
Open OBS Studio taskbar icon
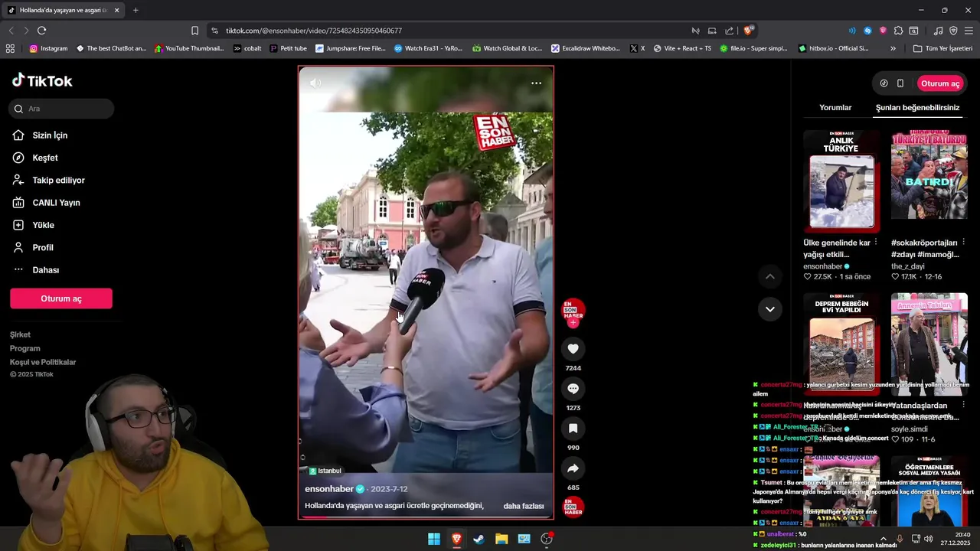(547, 539)
